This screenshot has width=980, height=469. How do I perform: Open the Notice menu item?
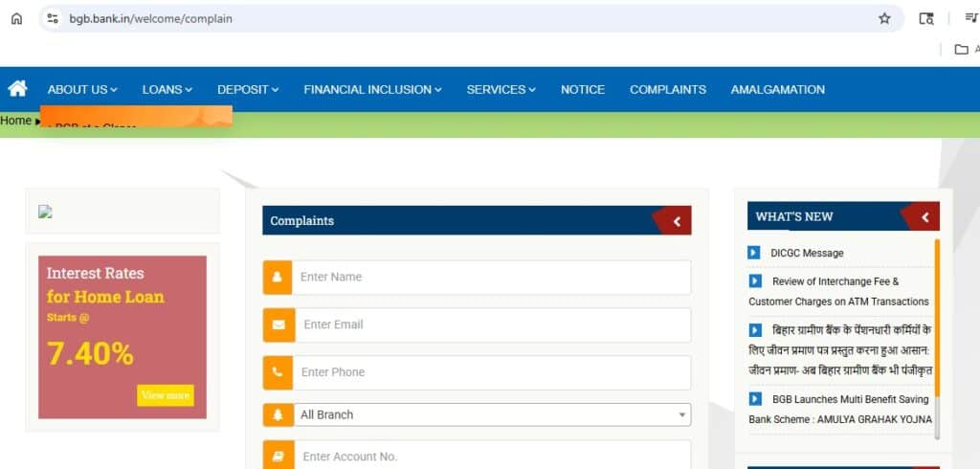(x=583, y=89)
